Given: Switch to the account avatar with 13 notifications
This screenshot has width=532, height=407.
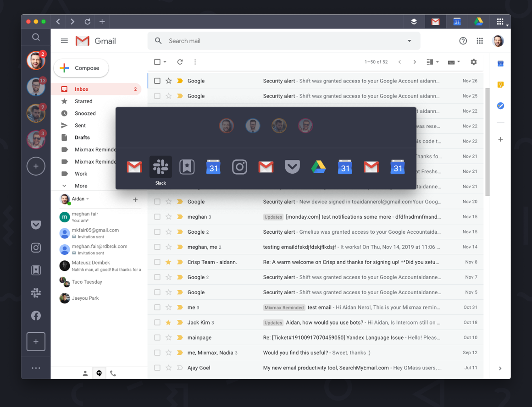Looking at the screenshot, I should [36, 87].
